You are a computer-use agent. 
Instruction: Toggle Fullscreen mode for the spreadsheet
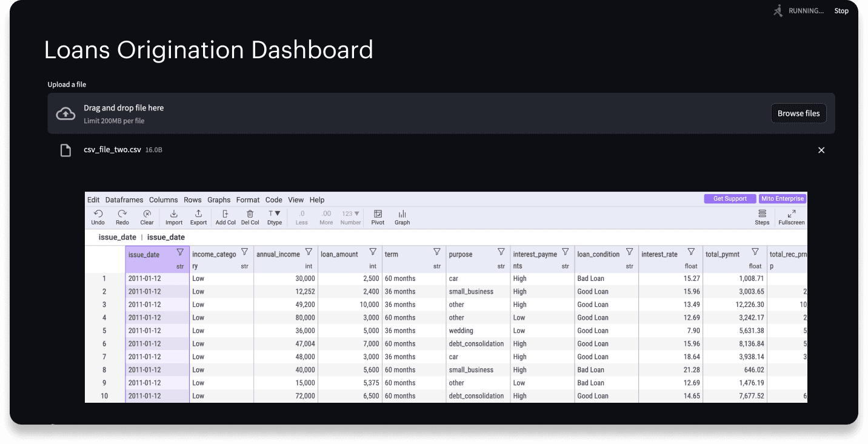(x=791, y=214)
